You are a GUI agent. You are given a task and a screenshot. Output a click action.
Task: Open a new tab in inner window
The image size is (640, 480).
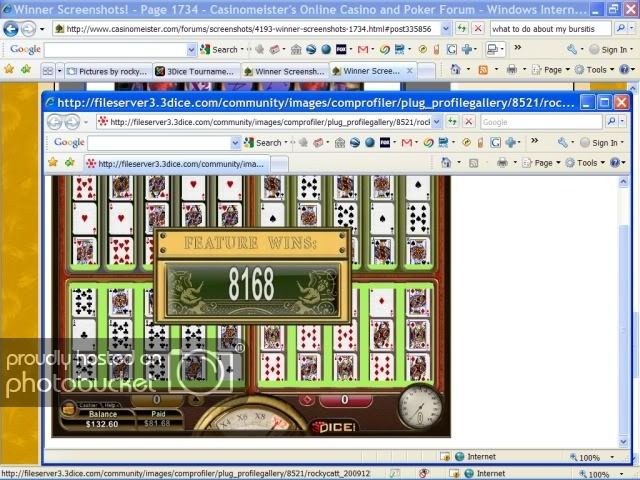[x=280, y=164]
